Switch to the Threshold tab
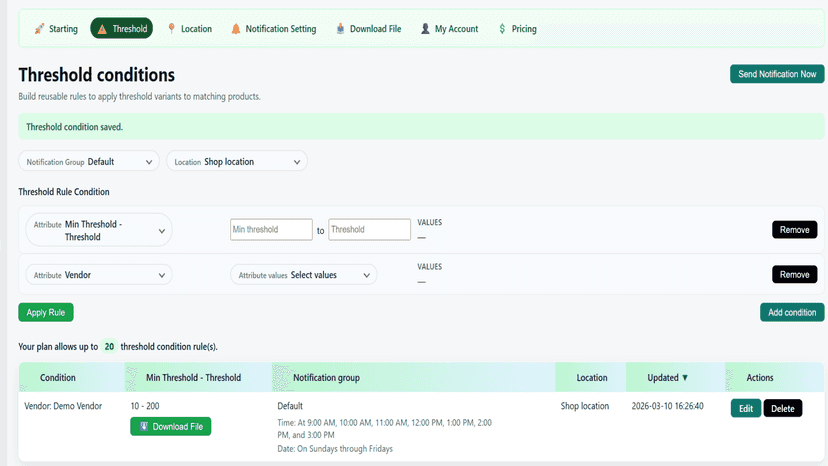Screen dimensions: 828x466 click(x=121, y=29)
